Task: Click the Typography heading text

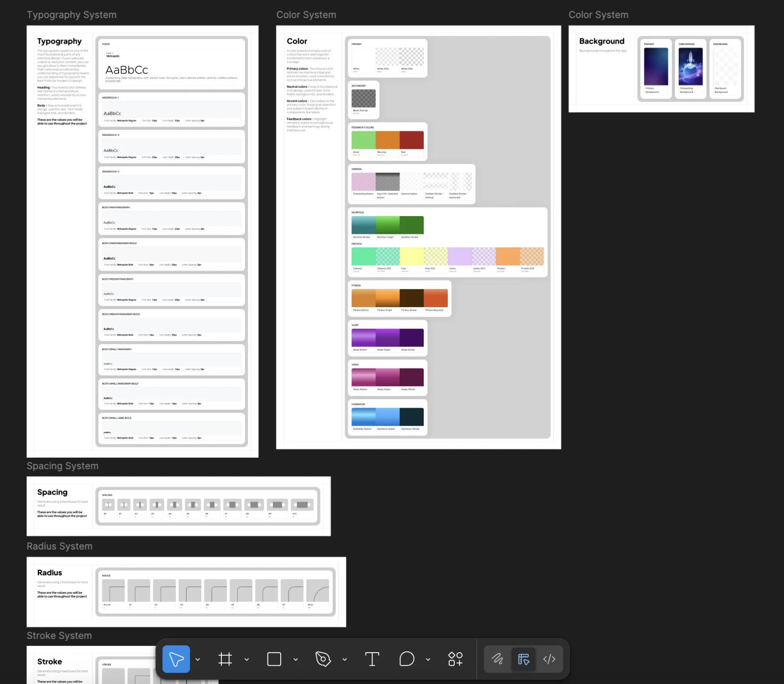Action: click(x=59, y=41)
